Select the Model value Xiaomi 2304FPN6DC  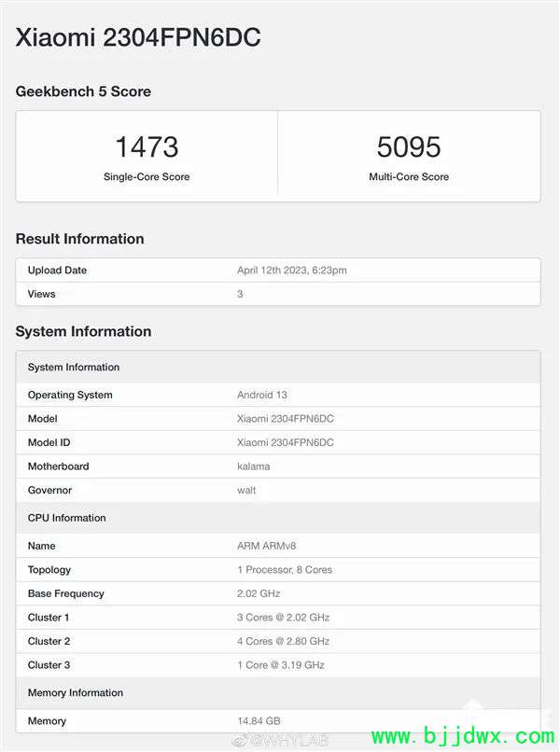tap(286, 419)
